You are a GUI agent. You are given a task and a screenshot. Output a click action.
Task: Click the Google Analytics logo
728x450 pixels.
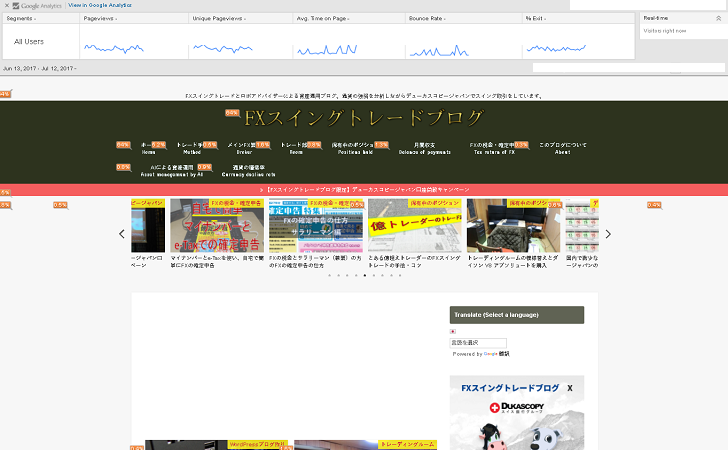click(x=37, y=6)
